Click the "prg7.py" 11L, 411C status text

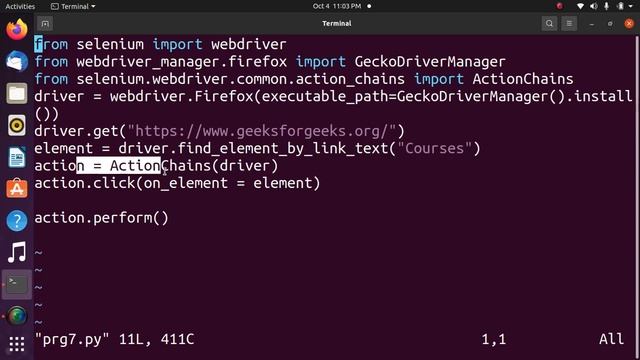coord(114,339)
